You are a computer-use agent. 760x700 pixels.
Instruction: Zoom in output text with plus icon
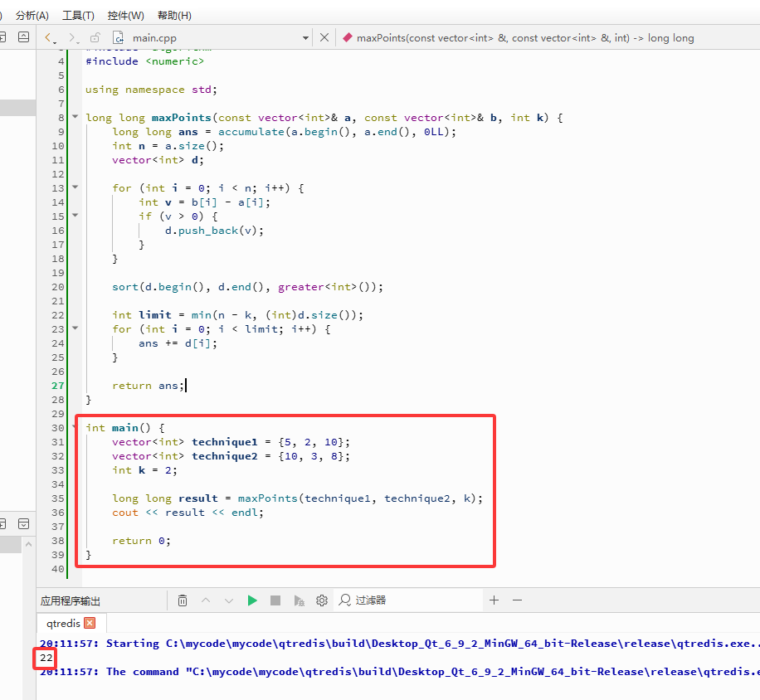pos(494,600)
